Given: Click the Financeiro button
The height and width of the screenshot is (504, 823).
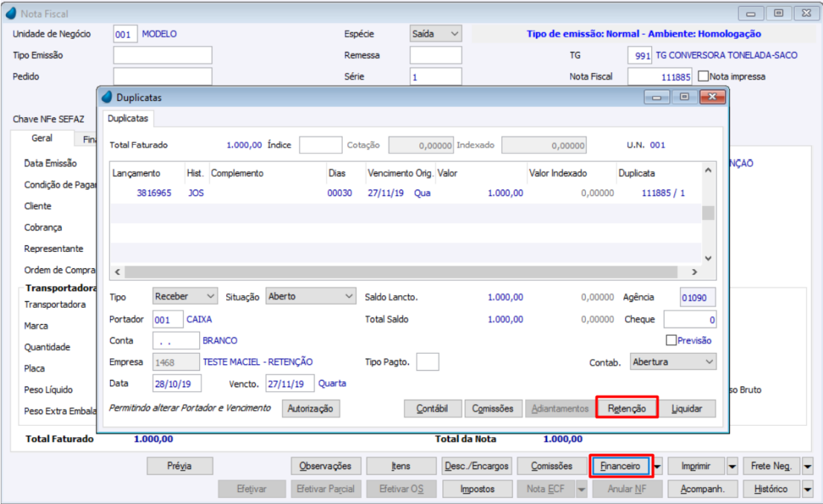Looking at the screenshot, I should click(x=620, y=466).
